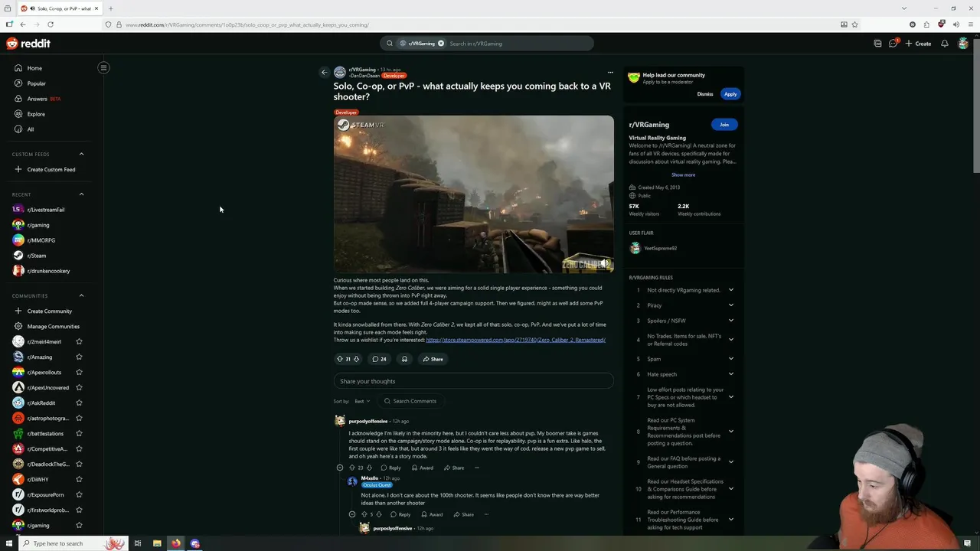The image size is (980, 551).
Task: Go back using the post back arrow
Action: [x=324, y=73]
